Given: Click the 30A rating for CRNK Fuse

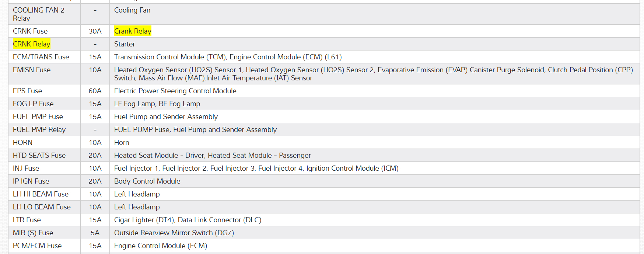Looking at the screenshot, I should coord(95,31).
